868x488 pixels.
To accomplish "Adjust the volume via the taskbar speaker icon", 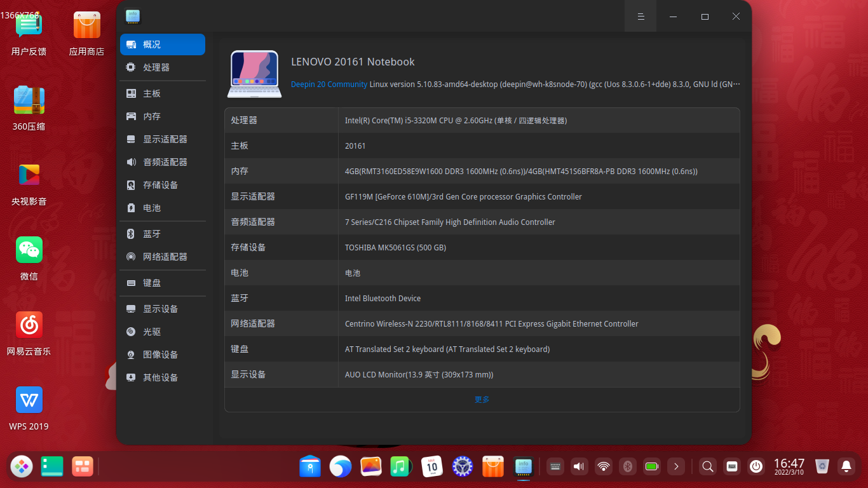I will (579, 466).
